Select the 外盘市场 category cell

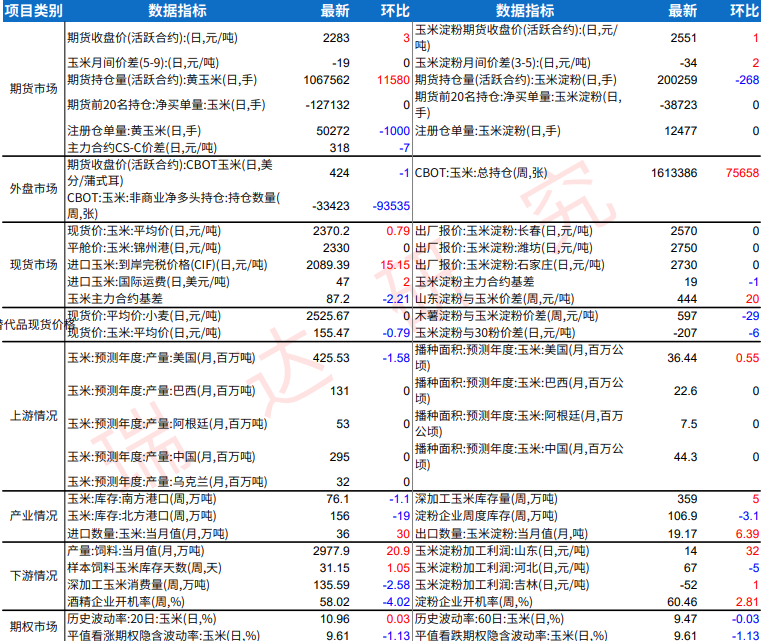tap(34, 189)
